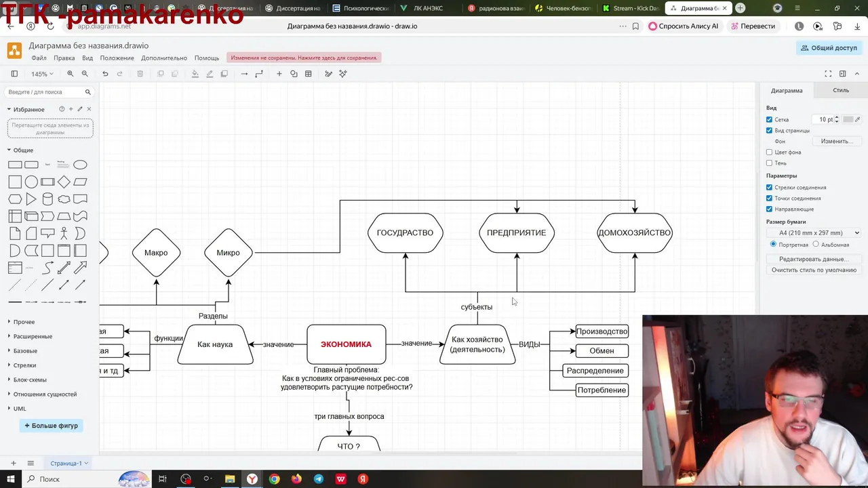Click Редактировать данные... button
The height and width of the screenshot is (488, 868).
(x=814, y=259)
